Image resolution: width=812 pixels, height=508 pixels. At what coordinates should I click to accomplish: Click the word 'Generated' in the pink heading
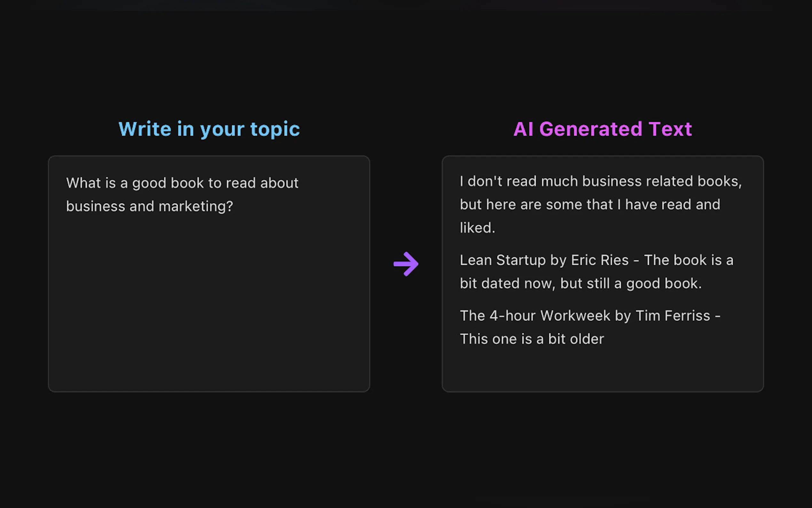tap(590, 129)
